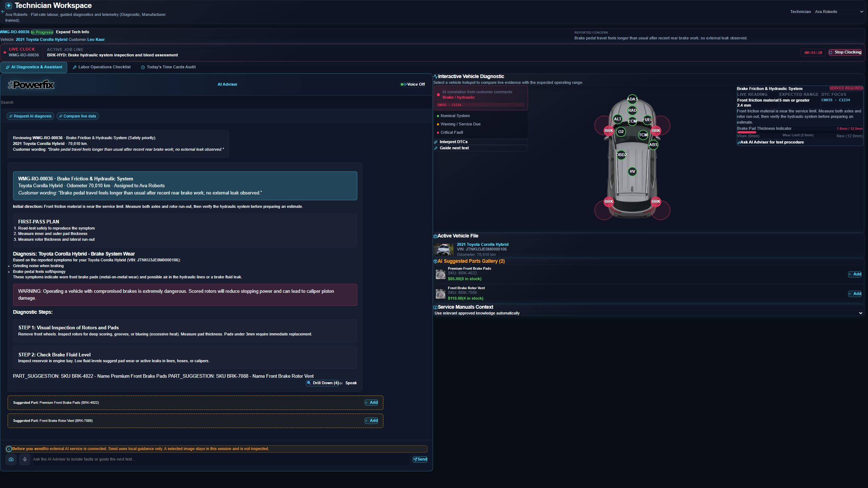Viewport: 868px width, 488px height.
Task: Click the Front Brake Rotor Vent thumbnail
Action: tap(440, 294)
